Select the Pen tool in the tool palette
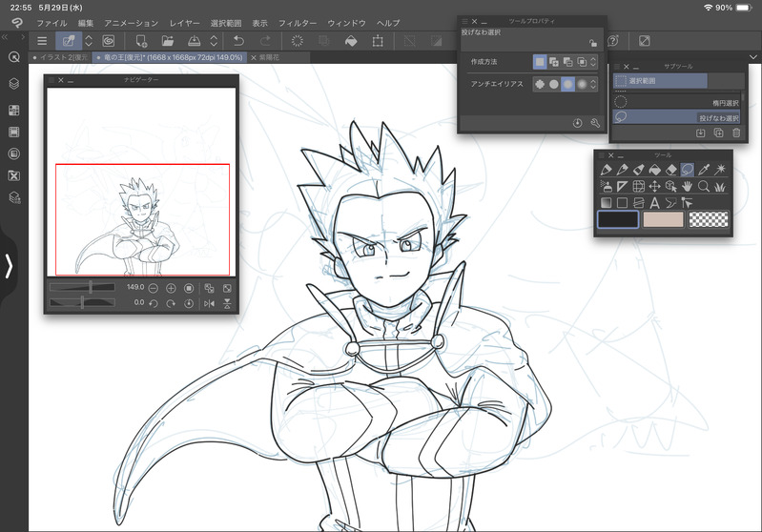 coord(606,170)
